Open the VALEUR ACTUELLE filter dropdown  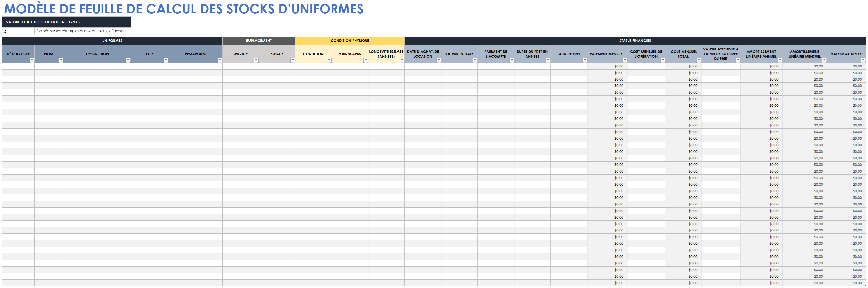point(863,60)
